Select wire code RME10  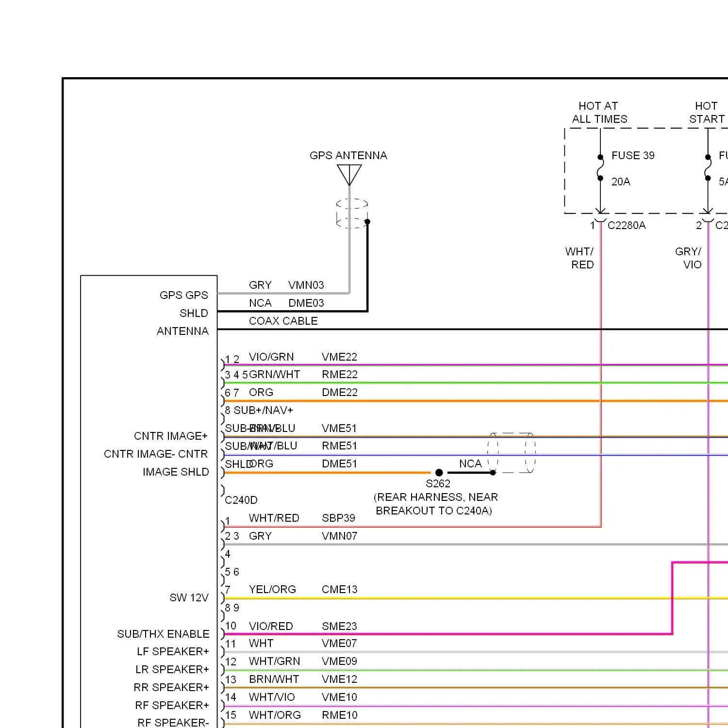(x=339, y=715)
